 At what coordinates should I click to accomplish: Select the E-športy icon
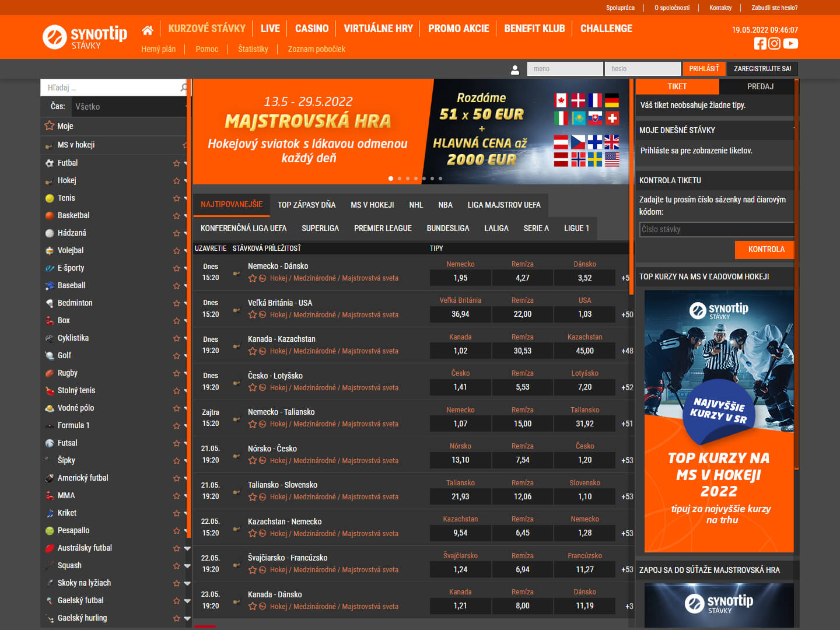coord(50,268)
